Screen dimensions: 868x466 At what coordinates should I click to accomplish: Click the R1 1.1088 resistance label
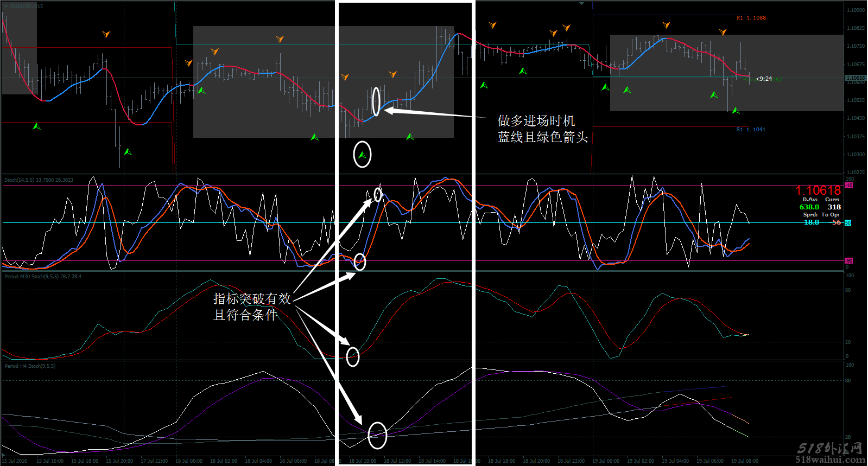pyautogui.click(x=751, y=18)
